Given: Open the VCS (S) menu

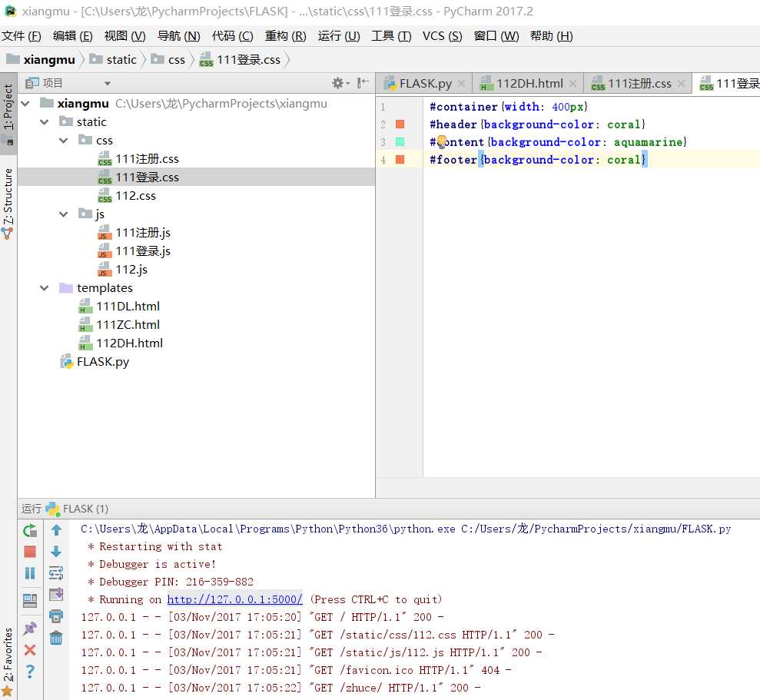Looking at the screenshot, I should [x=442, y=36].
